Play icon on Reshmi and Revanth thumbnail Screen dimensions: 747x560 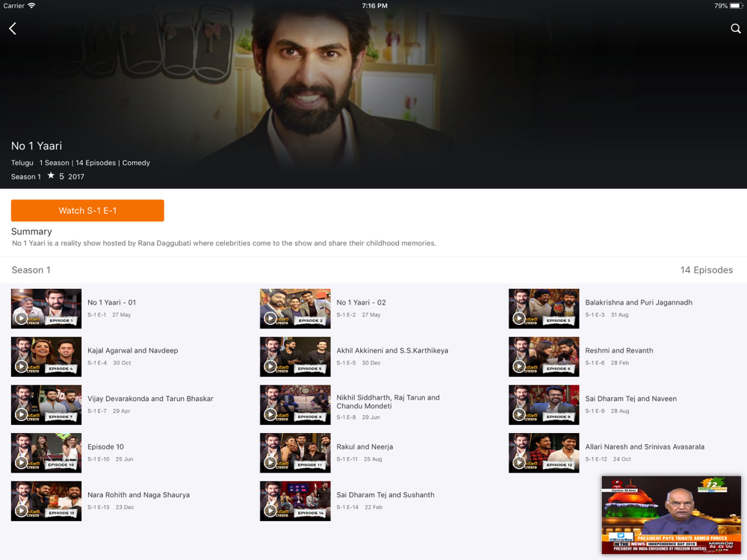(519, 366)
